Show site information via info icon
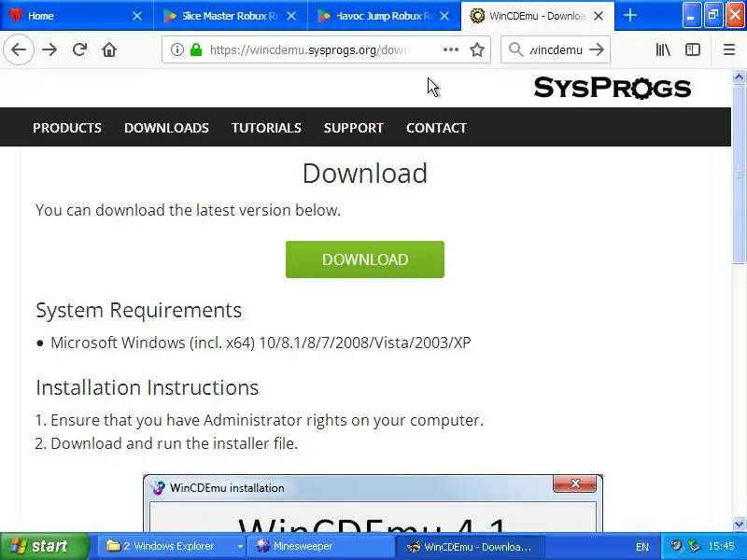This screenshot has height=560, width=747. (x=176, y=49)
